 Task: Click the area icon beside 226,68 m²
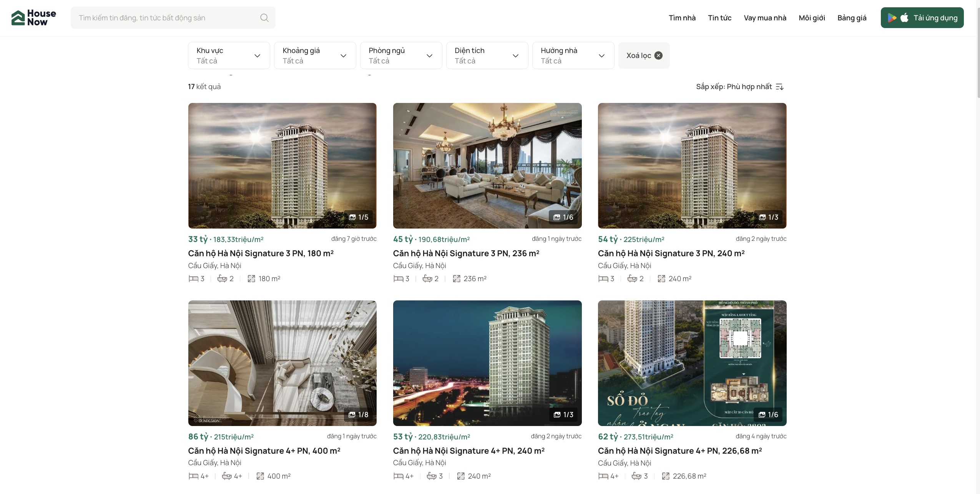click(x=666, y=476)
